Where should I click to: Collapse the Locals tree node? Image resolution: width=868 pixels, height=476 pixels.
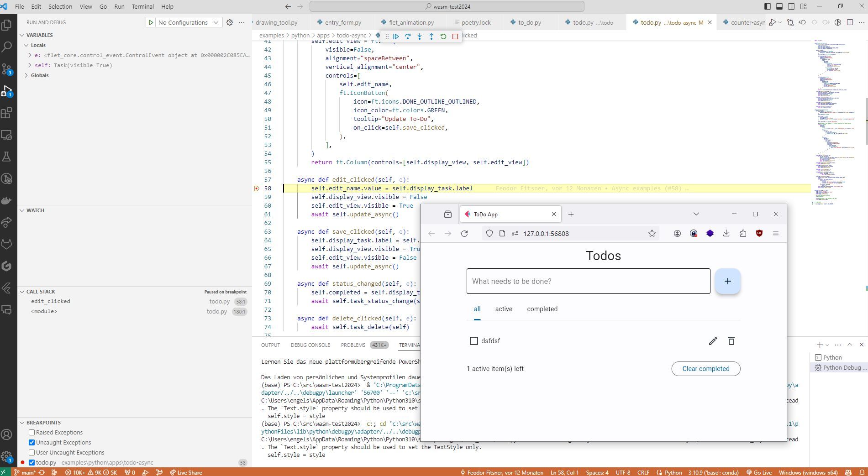click(x=27, y=45)
